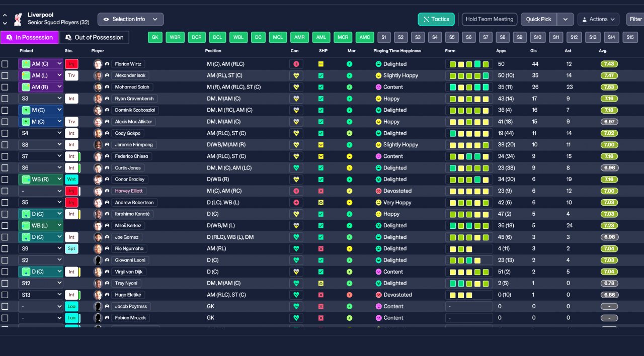Click Virgil van Dijk's player portrait
Screen dimensions: 644x356
tap(98, 272)
